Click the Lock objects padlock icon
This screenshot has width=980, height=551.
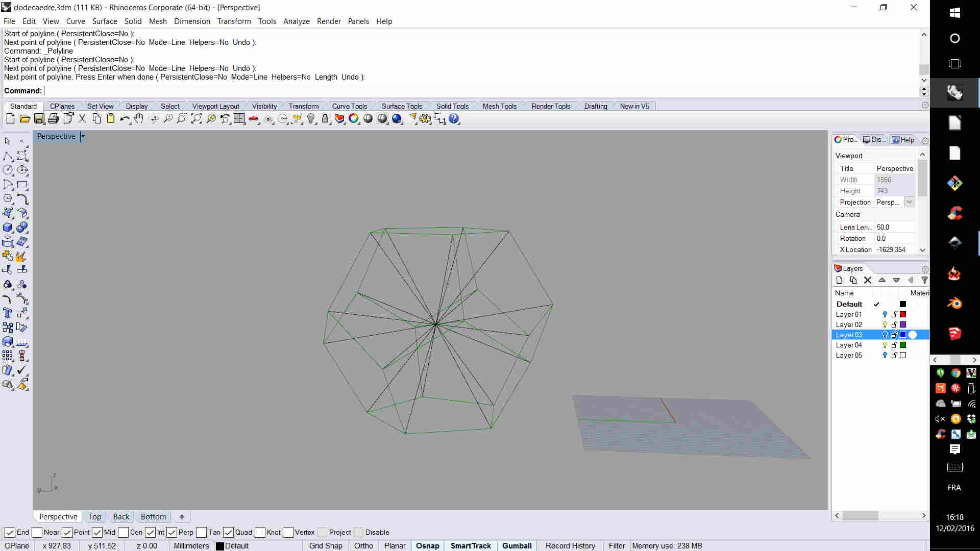point(325,119)
